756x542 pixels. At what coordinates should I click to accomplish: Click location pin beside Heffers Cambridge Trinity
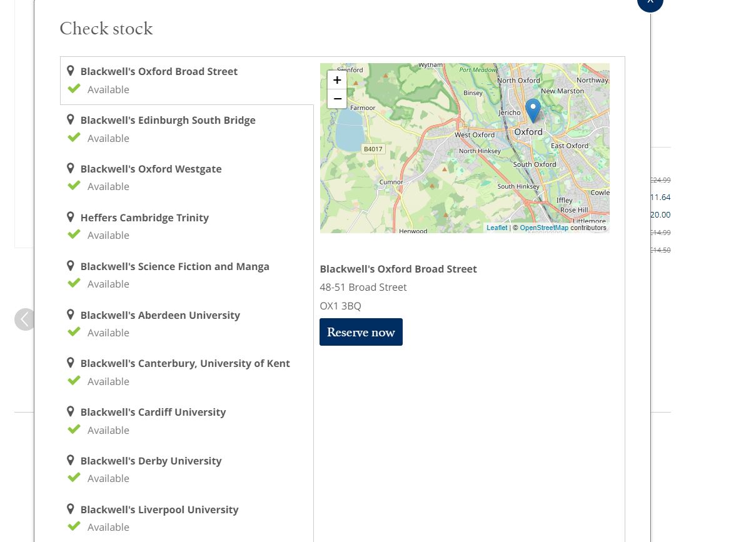[x=71, y=217]
